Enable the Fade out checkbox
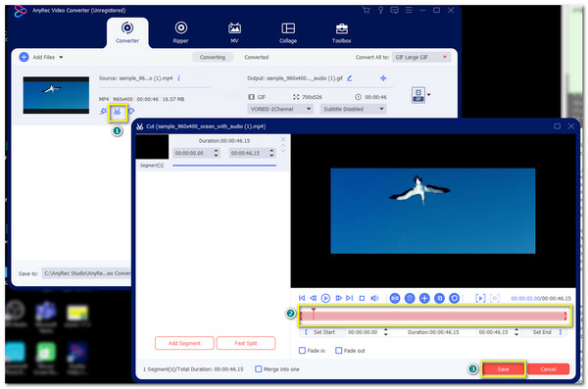 tap(338, 351)
